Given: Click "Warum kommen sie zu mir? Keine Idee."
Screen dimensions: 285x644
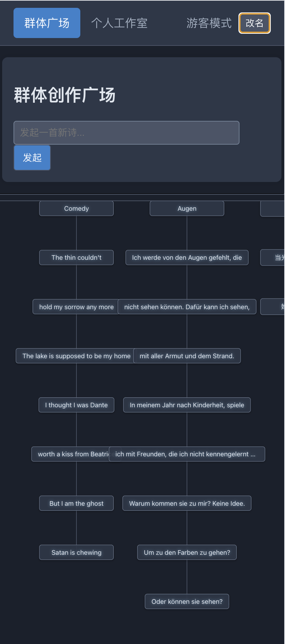Looking at the screenshot, I should tap(187, 503).
